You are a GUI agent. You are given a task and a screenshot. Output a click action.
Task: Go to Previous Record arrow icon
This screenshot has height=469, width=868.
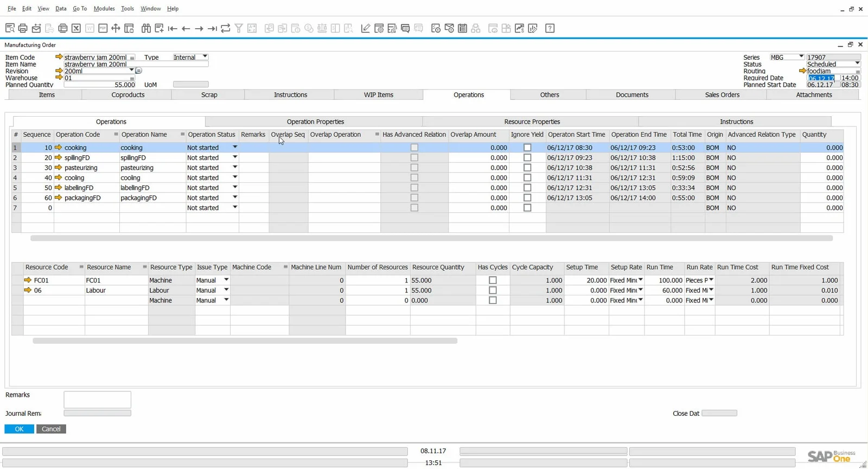coord(186,28)
